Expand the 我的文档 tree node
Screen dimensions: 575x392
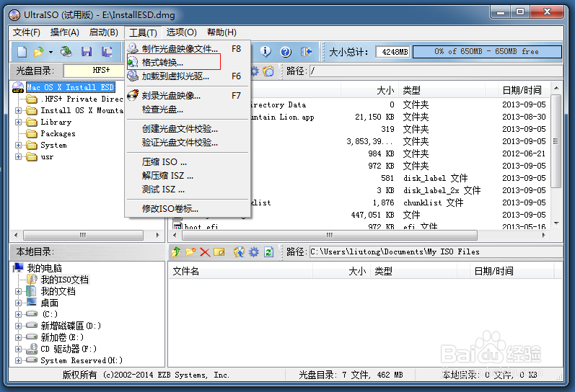click(18, 292)
